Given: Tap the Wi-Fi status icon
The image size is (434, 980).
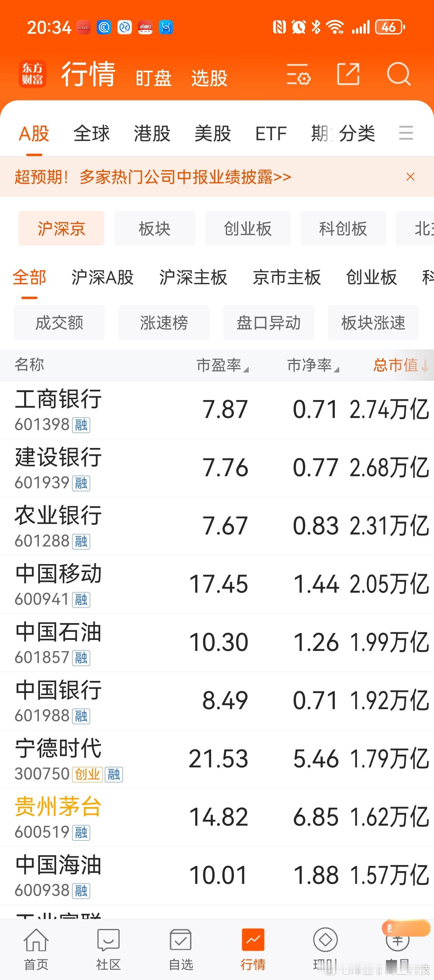Looking at the screenshot, I should [335, 27].
